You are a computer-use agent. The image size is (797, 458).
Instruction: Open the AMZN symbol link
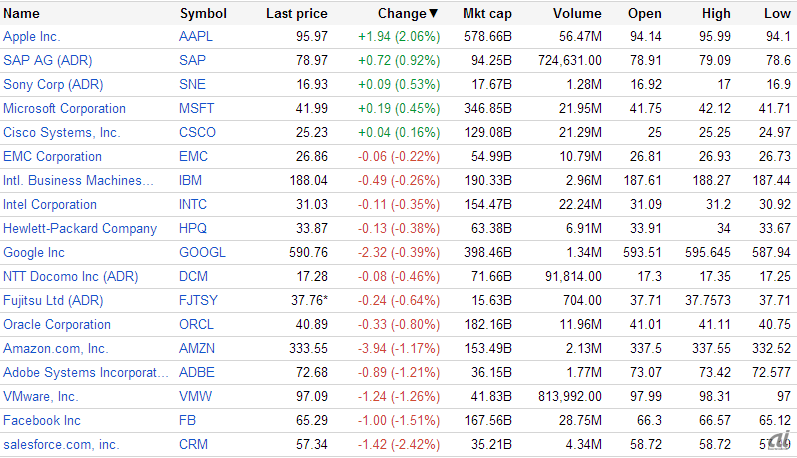coord(197,349)
